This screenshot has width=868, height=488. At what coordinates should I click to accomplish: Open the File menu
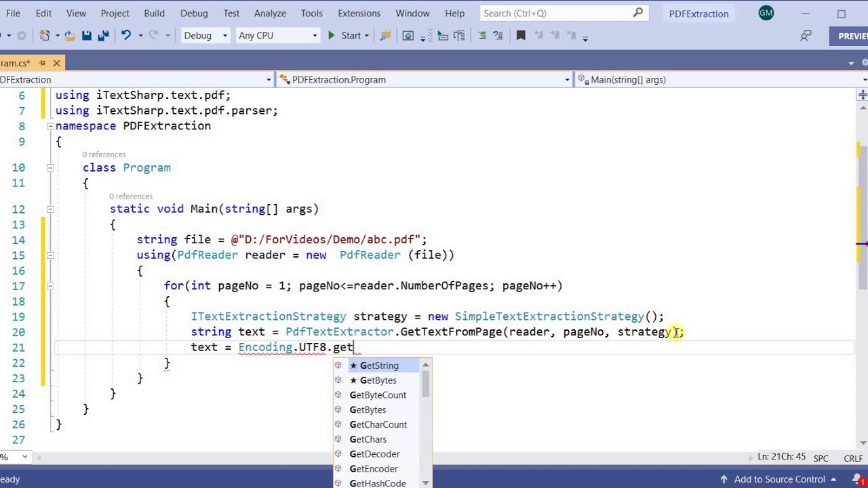point(13,13)
